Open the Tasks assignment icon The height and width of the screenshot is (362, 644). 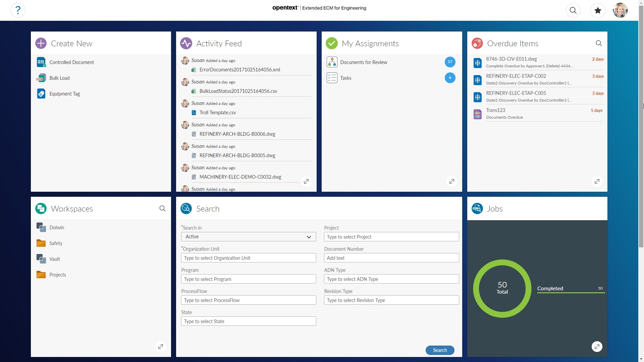[332, 78]
